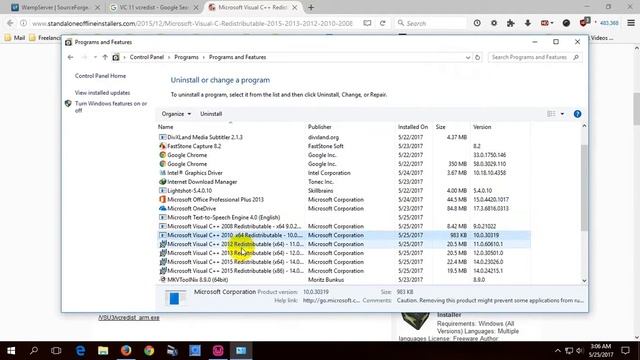Open Google Chrome from the taskbar
The image size is (640, 360).
tap(149, 351)
